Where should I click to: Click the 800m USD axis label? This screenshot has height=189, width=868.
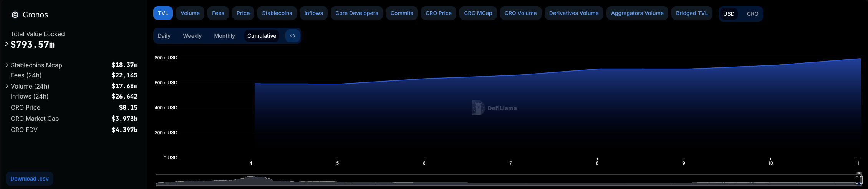pos(166,58)
